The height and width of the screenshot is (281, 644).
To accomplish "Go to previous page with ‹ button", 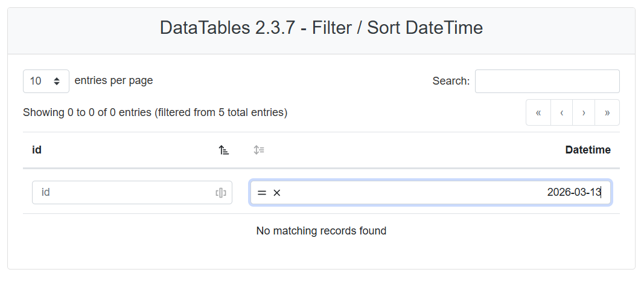I will pyautogui.click(x=561, y=112).
